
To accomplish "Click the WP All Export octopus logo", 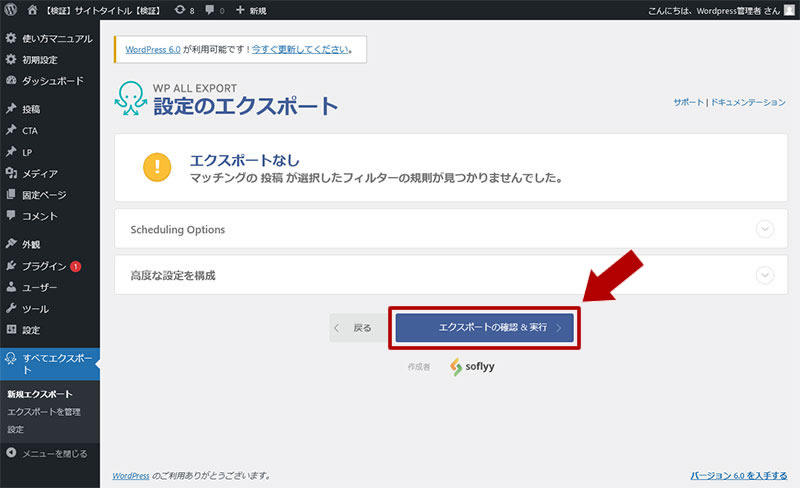I will pos(131,98).
